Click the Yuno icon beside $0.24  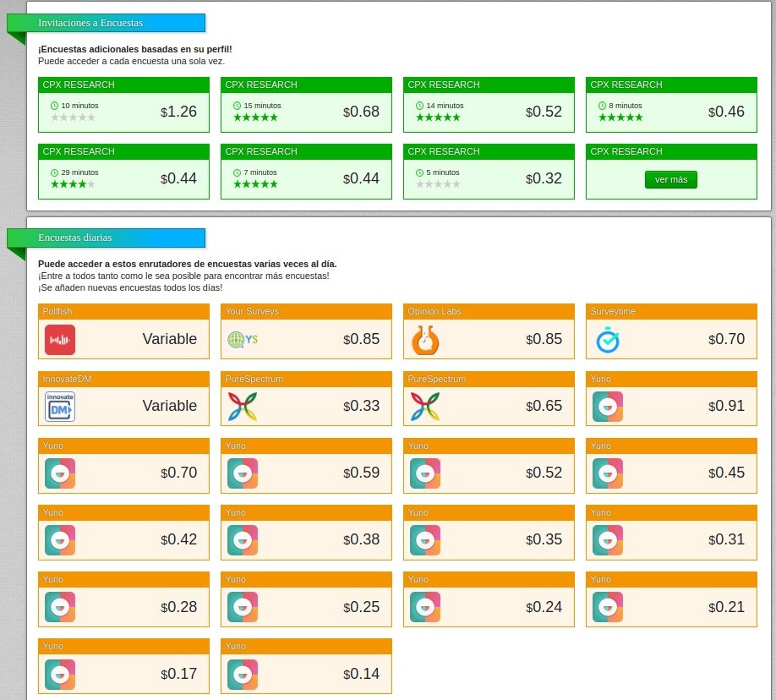(x=425, y=607)
